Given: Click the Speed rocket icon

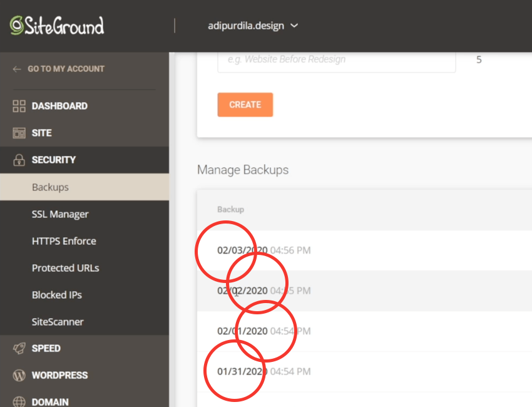Looking at the screenshot, I should coord(19,348).
